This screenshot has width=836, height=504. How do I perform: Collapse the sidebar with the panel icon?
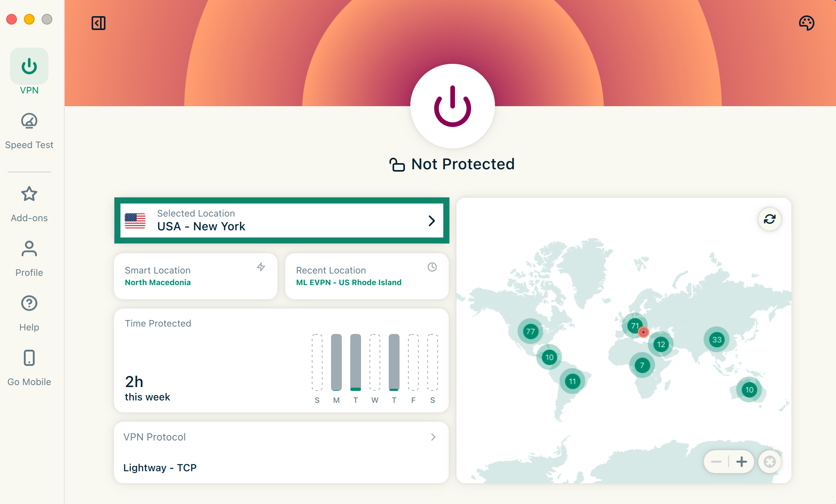[x=99, y=23]
